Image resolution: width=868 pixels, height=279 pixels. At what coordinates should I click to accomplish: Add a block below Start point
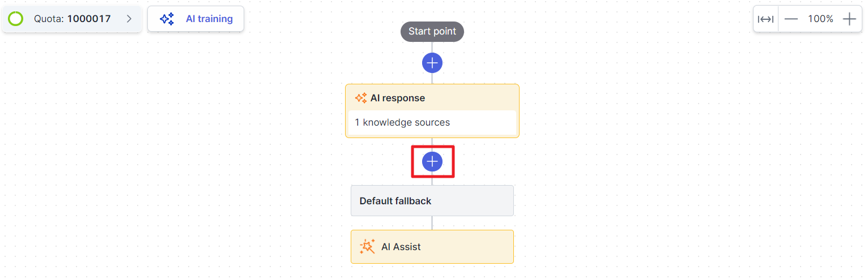(432, 63)
